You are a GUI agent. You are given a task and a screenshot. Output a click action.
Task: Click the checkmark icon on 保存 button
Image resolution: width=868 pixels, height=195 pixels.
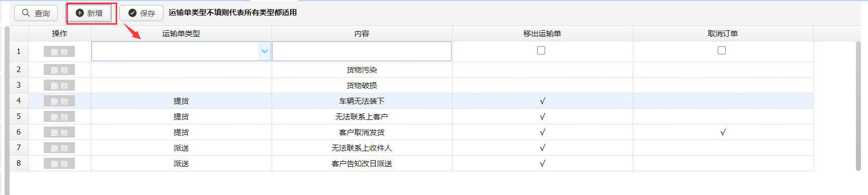pyautogui.click(x=132, y=13)
